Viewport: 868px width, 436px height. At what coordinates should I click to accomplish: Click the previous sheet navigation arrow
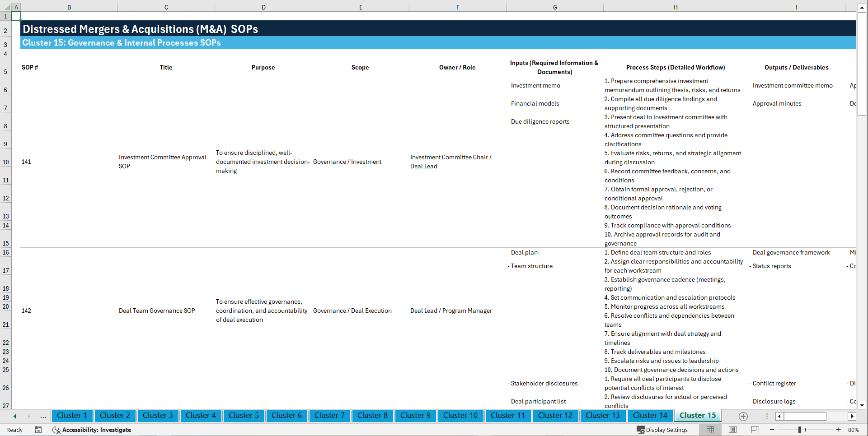pos(14,416)
